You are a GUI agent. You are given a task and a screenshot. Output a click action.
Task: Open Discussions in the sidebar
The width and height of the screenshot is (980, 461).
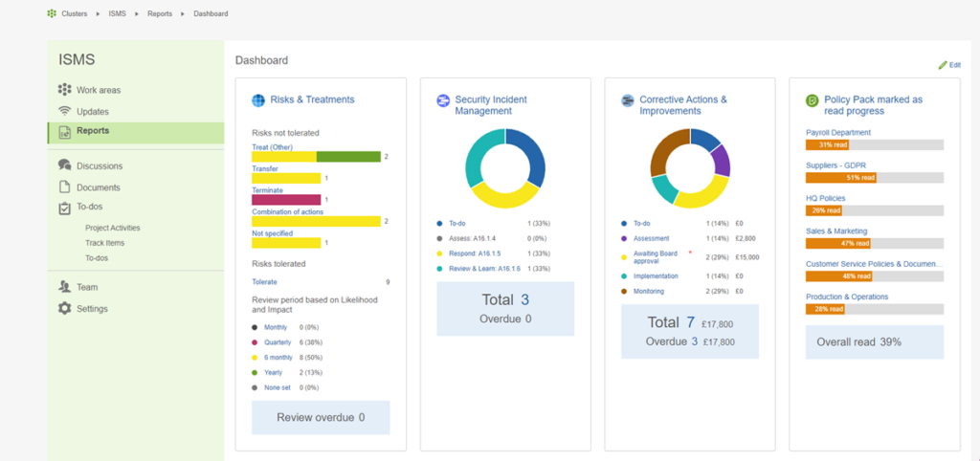click(x=100, y=166)
